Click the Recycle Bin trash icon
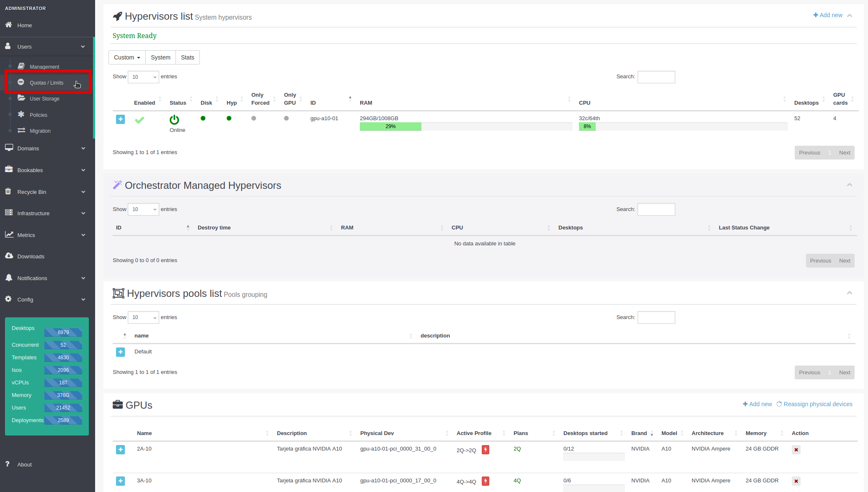 coord(8,191)
